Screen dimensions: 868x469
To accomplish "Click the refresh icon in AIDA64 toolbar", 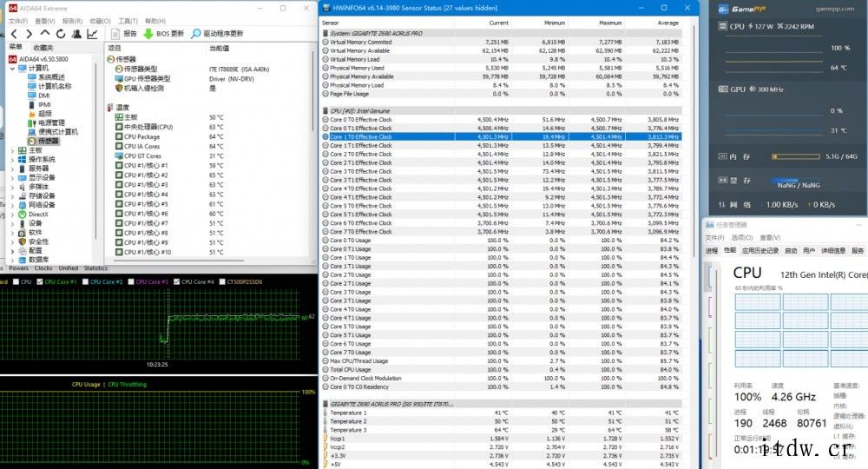I will pyautogui.click(x=61, y=34).
